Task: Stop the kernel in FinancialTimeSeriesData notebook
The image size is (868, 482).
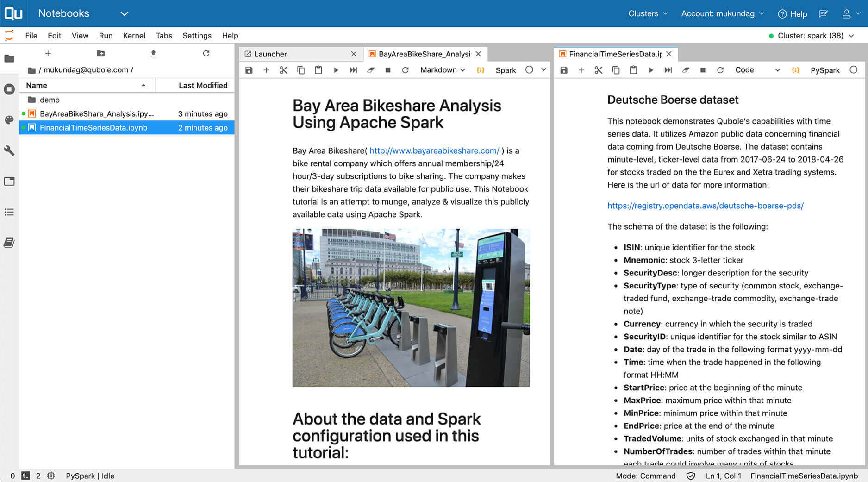Action: (703, 70)
